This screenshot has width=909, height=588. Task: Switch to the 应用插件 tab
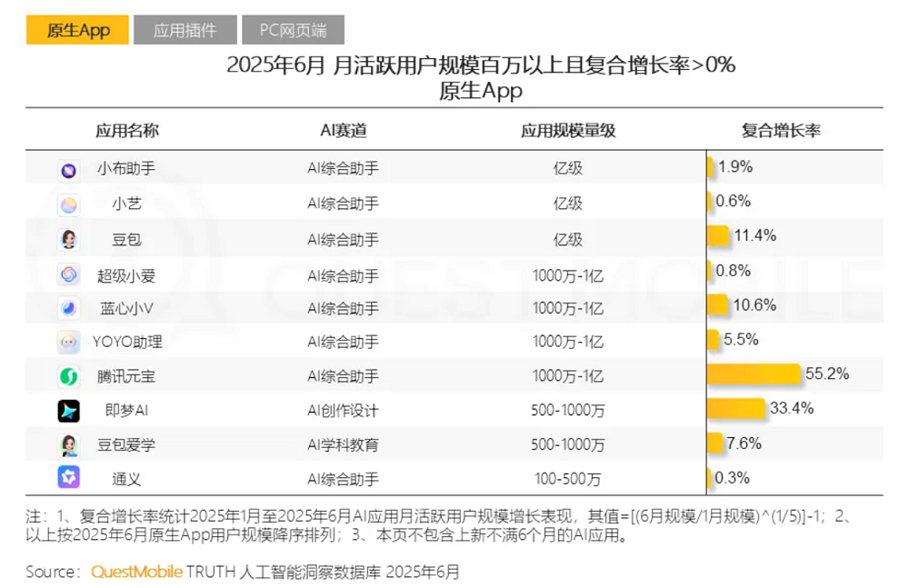coord(185,30)
